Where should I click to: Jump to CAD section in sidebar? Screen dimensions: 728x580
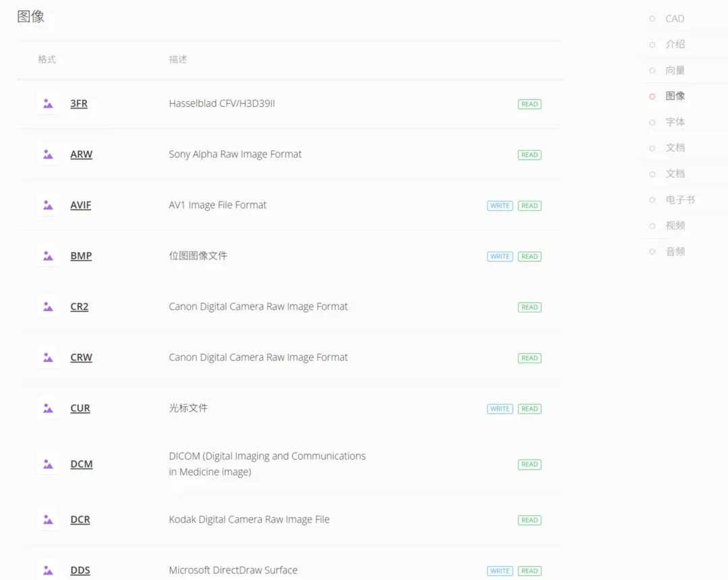[675, 19]
